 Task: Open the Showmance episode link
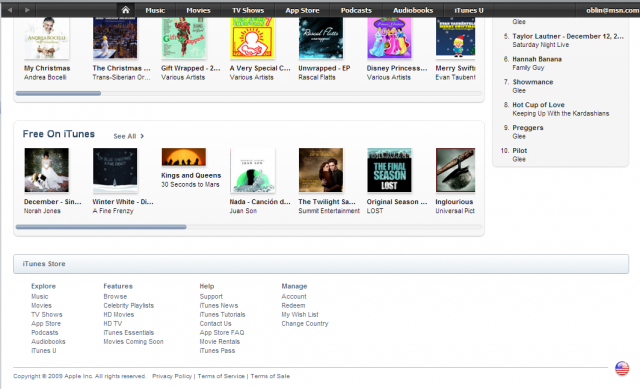click(533, 82)
